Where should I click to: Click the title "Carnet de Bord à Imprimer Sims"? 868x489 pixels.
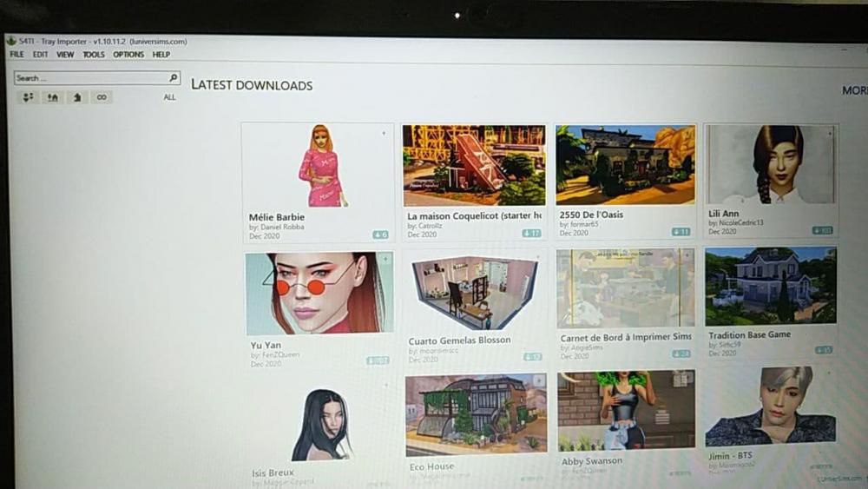click(626, 337)
